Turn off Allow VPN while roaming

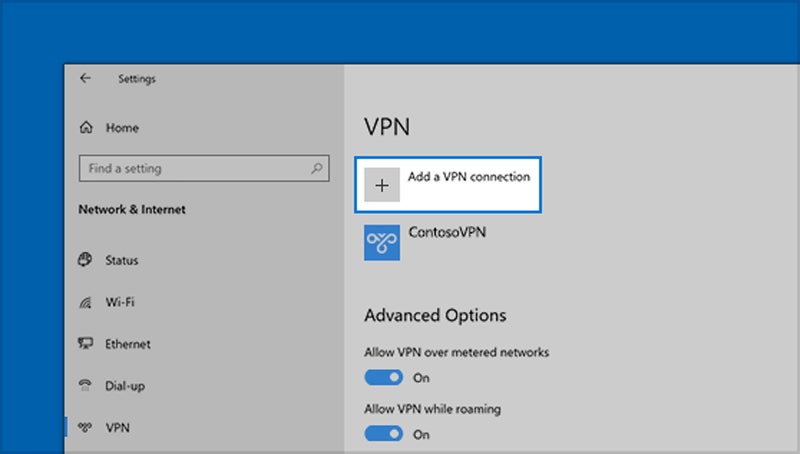tap(383, 434)
